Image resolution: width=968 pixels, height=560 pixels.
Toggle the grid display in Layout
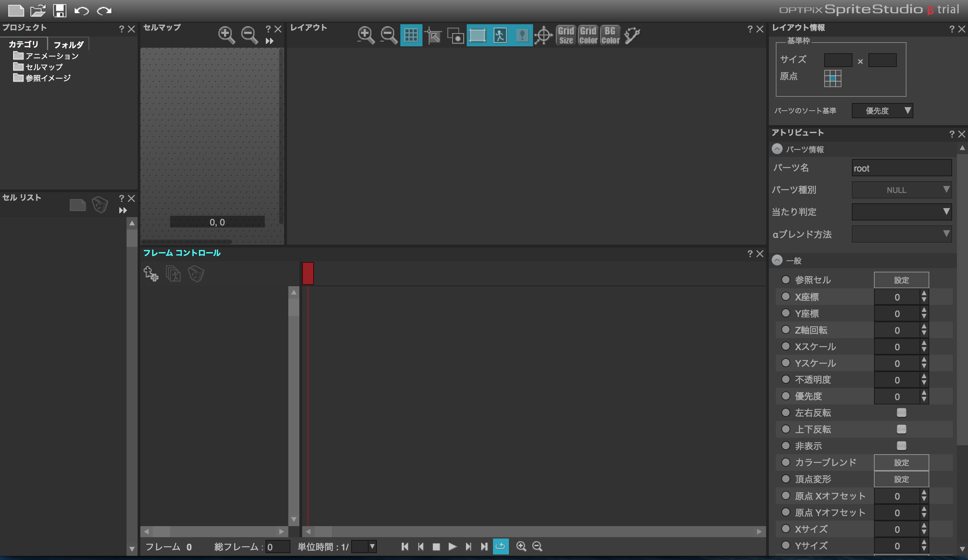point(411,35)
